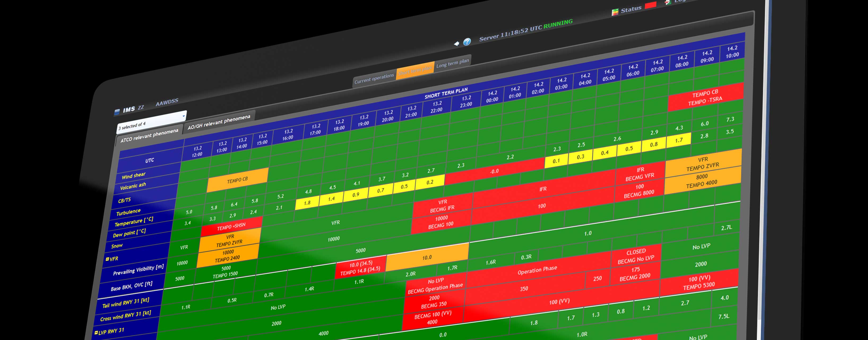Click the Snow row label
Viewport: 868px width, 340px height.
point(117,246)
